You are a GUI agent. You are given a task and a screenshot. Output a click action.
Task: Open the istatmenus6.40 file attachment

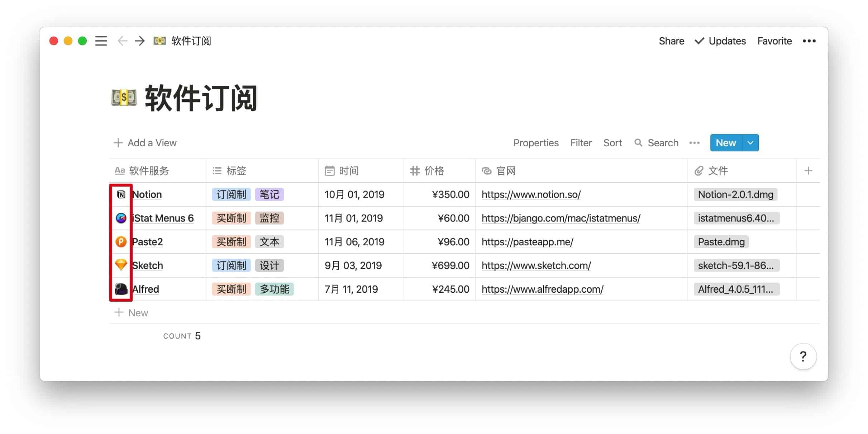736,218
